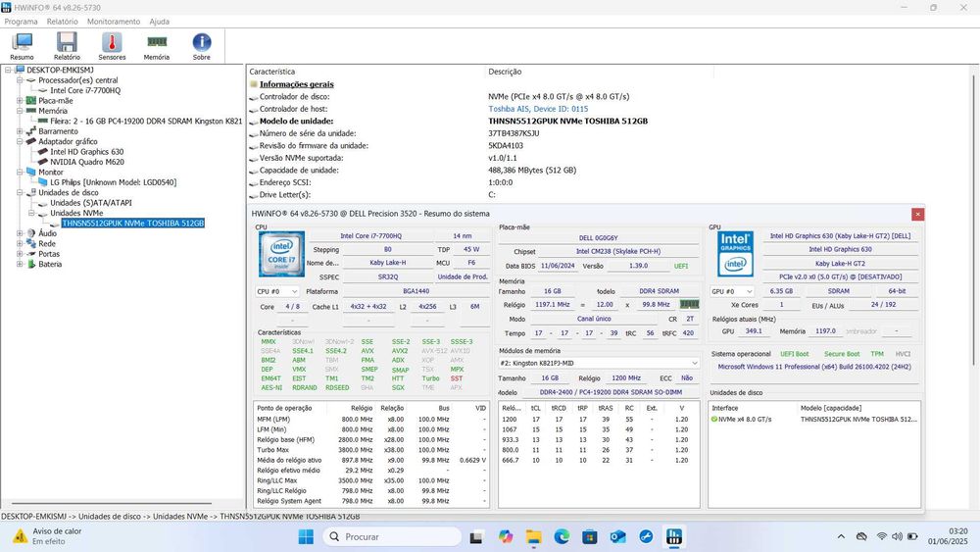
Task: Collapse Processador(es) central tree node
Action: click(x=20, y=80)
